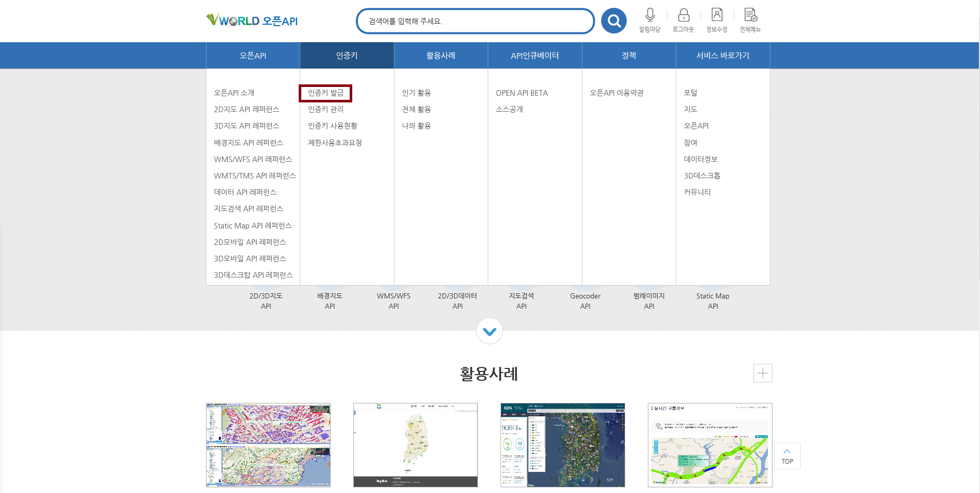The image size is (980, 493).
Task: Select 제한사용초과요청 submenu item
Action: click(x=335, y=143)
